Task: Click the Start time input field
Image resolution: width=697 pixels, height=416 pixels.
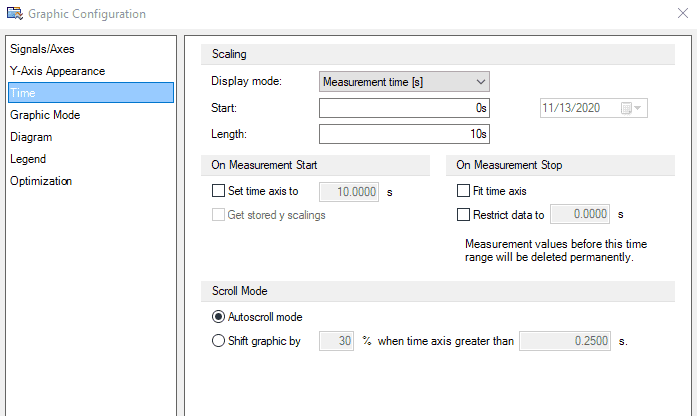Action: pyautogui.click(x=403, y=107)
